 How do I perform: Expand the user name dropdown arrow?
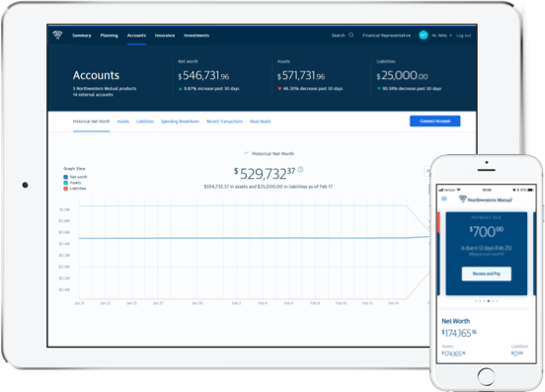coord(450,36)
